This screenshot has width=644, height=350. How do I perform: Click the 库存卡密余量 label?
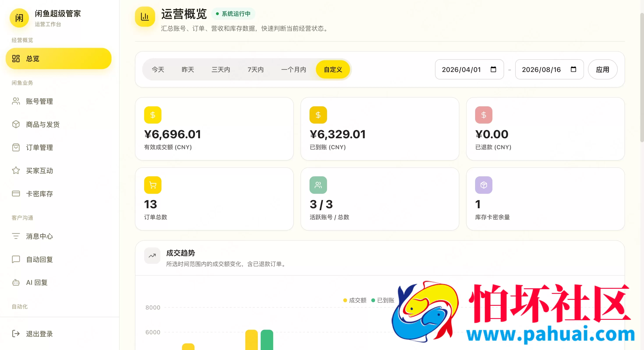click(x=492, y=217)
